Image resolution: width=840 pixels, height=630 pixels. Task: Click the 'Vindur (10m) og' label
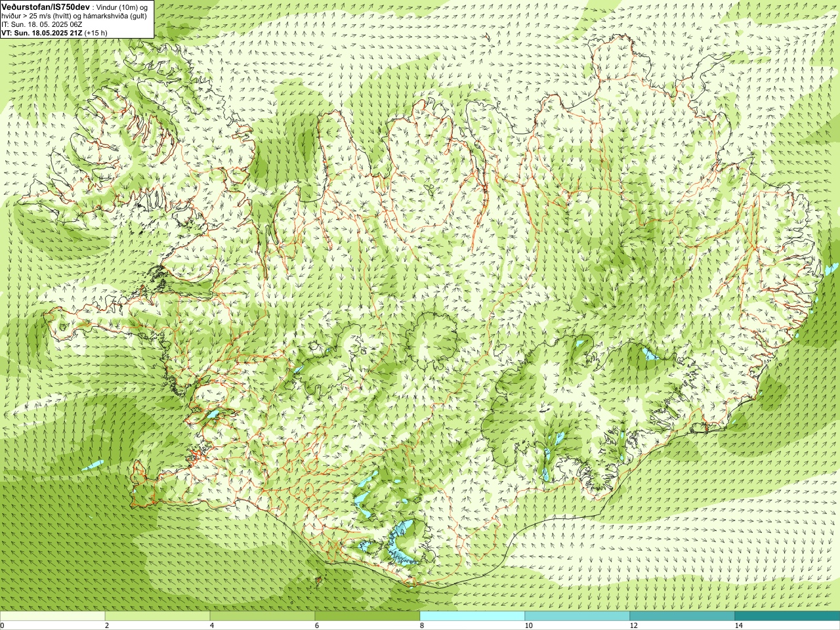(123, 7)
